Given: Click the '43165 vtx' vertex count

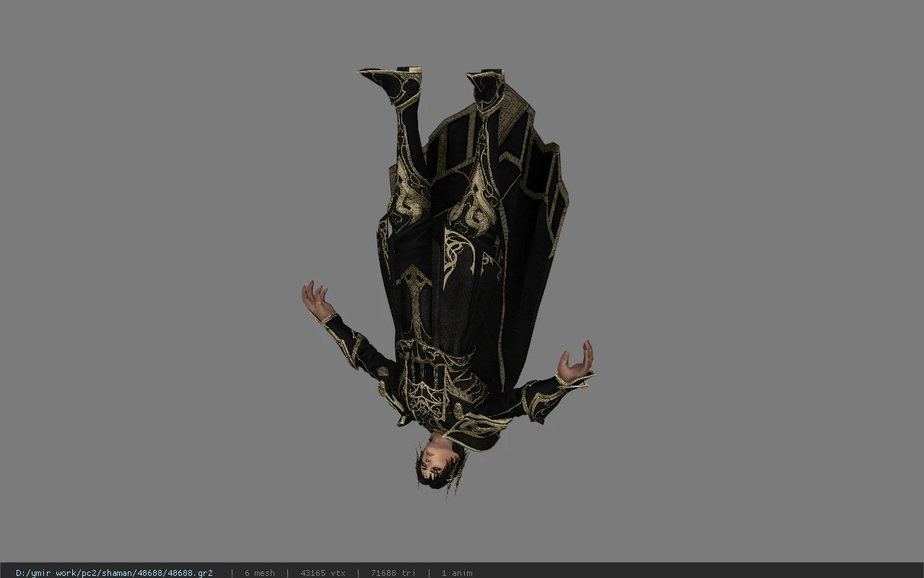Looking at the screenshot, I should [x=323, y=573].
